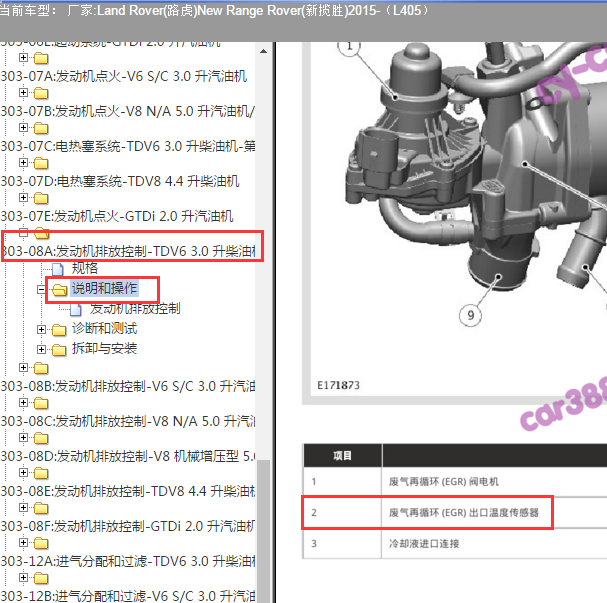
Task: Collapse the 说明和操作 folder
Action: pos(41,289)
